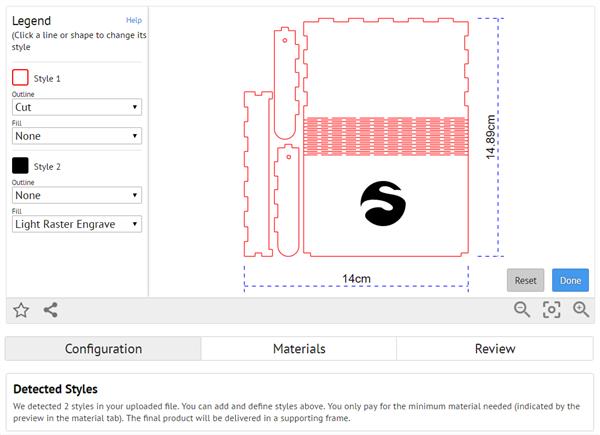The width and height of the screenshot is (600, 435).
Task: Click the blue Done button
Action: click(x=570, y=280)
